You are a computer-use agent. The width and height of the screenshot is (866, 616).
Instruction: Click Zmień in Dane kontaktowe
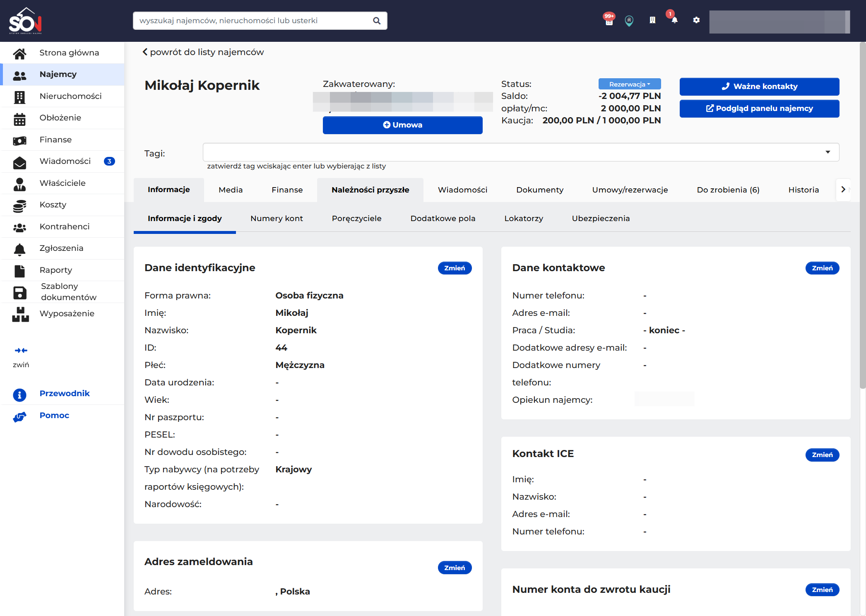pyautogui.click(x=822, y=268)
